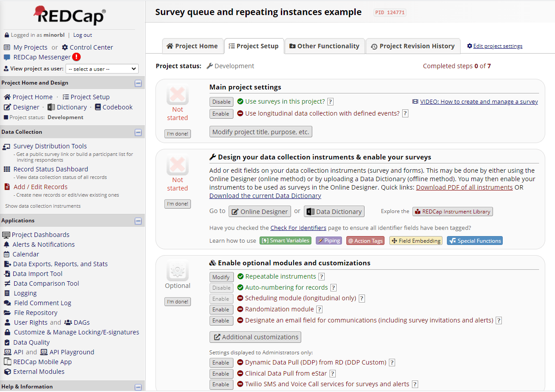Click the Codebook book icon
555x392 pixels.
(x=98, y=107)
